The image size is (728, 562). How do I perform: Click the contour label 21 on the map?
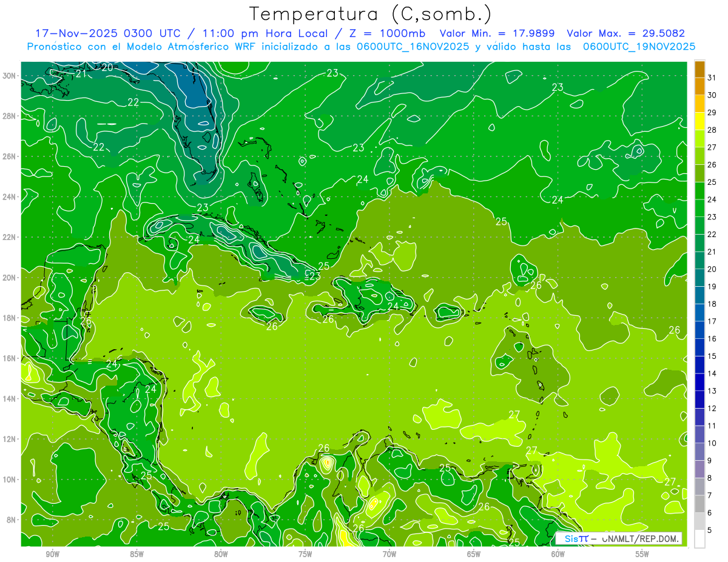[x=81, y=74]
